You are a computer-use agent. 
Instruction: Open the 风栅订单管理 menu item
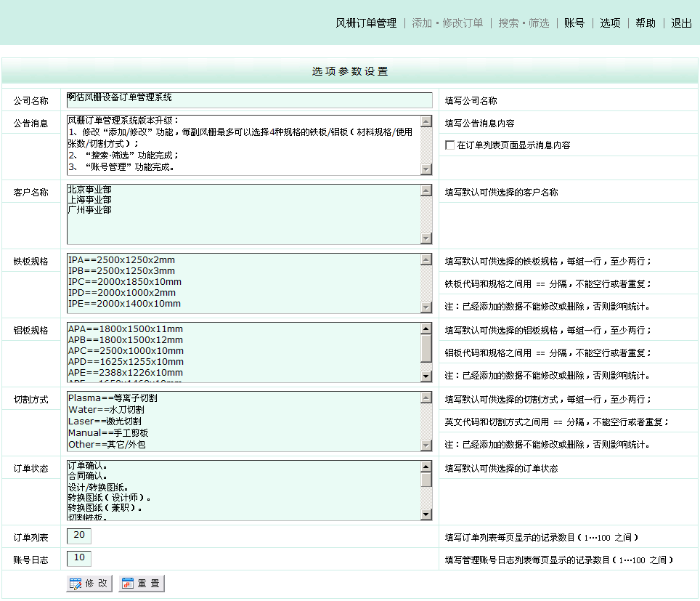tap(366, 23)
